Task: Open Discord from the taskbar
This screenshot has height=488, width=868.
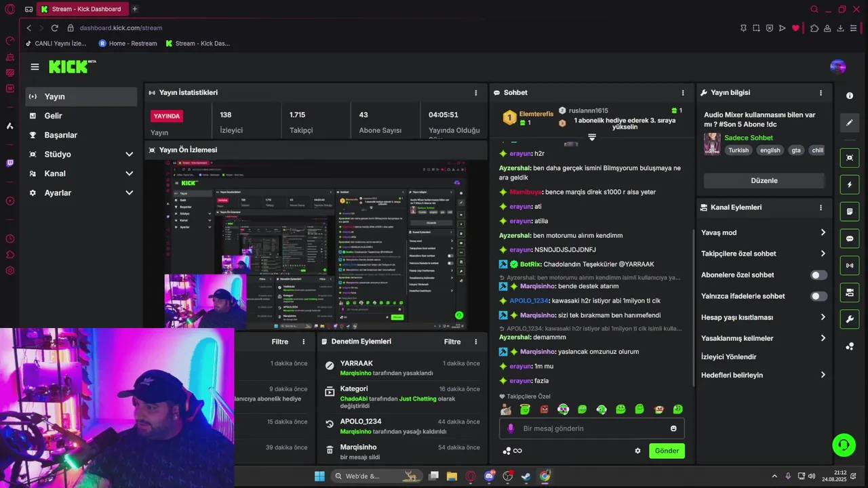Action: (x=490, y=476)
